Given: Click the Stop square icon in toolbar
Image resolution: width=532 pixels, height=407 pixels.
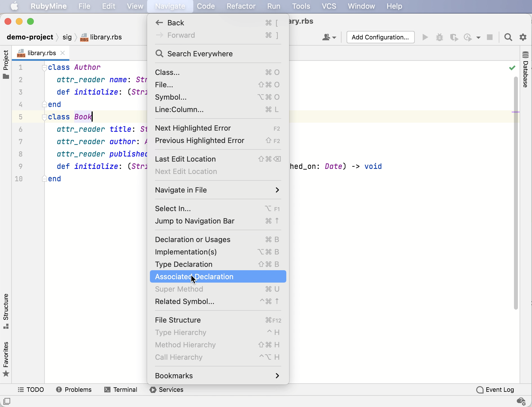Looking at the screenshot, I should 490,37.
